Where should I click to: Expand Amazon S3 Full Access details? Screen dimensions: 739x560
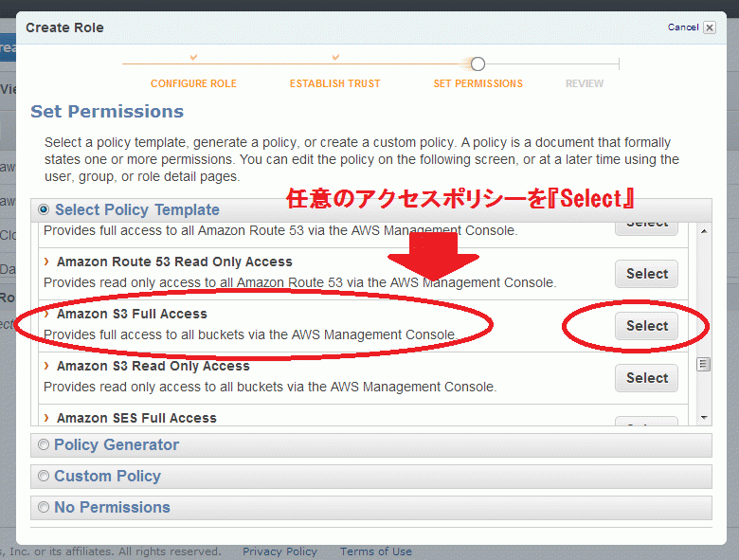(x=46, y=314)
